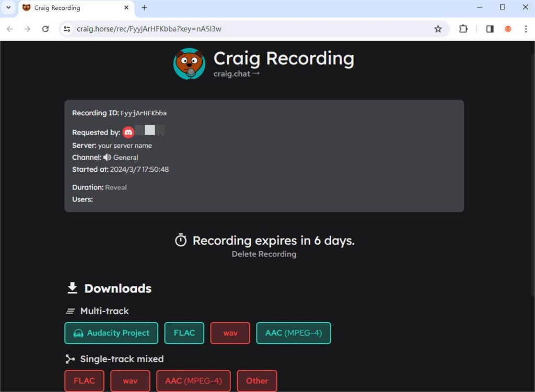Screen dimensions: 535x392
Task: Click Delete Recording link
Action: (x=264, y=254)
